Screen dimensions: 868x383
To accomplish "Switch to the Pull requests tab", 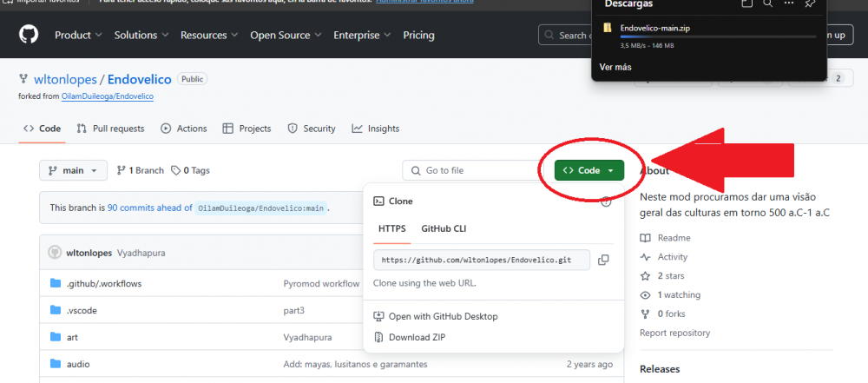I will point(110,129).
